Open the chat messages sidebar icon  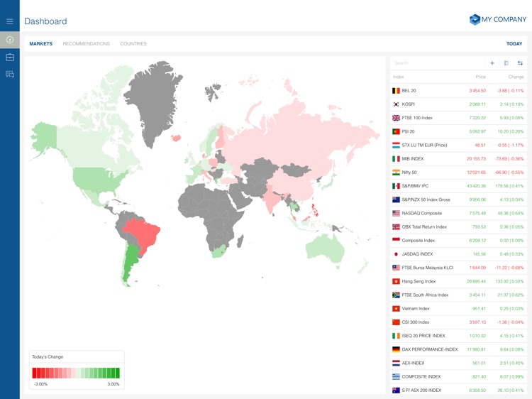tap(10, 74)
